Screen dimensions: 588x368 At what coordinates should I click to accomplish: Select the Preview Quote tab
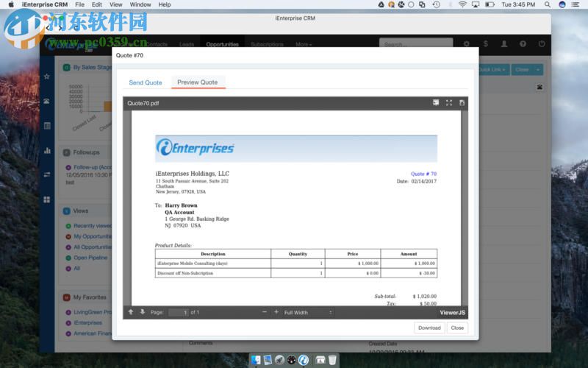click(x=198, y=82)
